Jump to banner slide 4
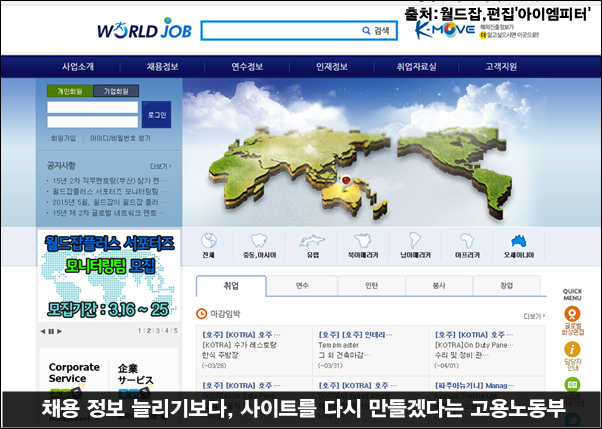 pyautogui.click(x=167, y=331)
